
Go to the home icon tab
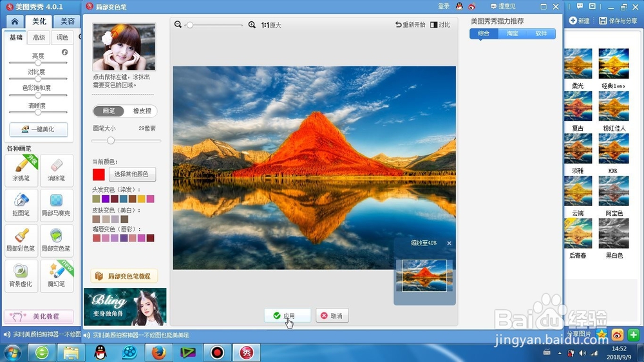pyautogui.click(x=15, y=21)
